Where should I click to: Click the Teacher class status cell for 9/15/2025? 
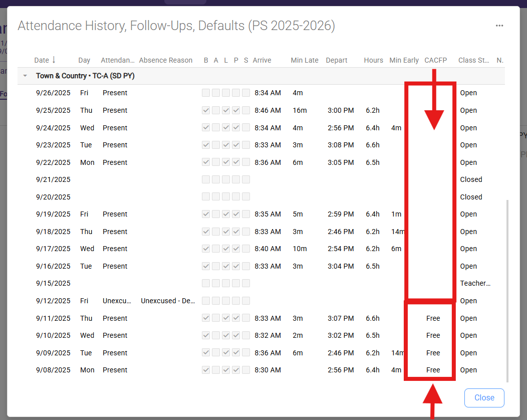475,283
